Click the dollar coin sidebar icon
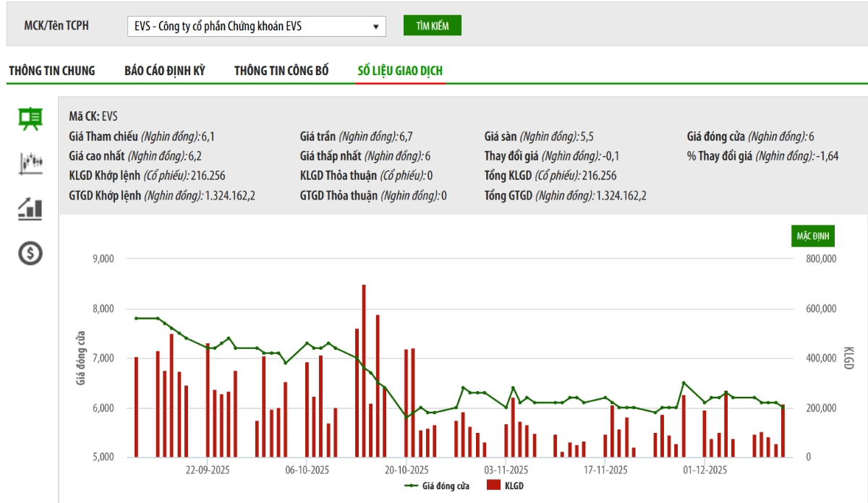Image resolution: width=868 pixels, height=503 pixels. (30, 253)
